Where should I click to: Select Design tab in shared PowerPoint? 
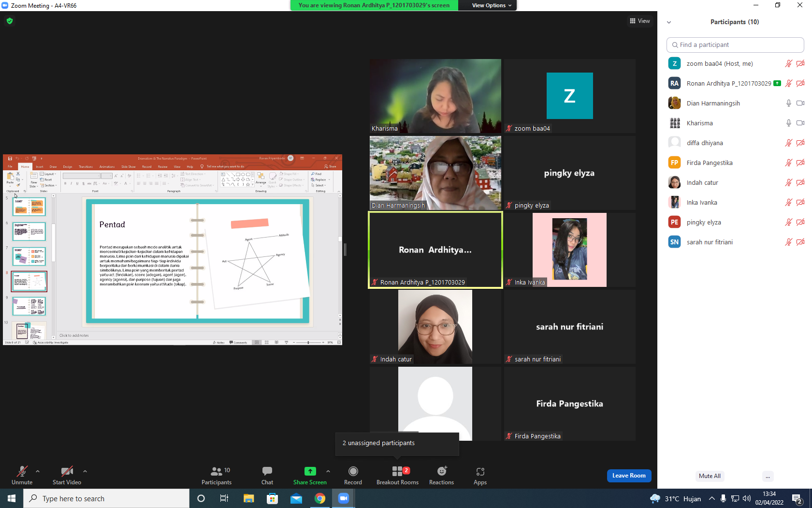click(x=68, y=166)
